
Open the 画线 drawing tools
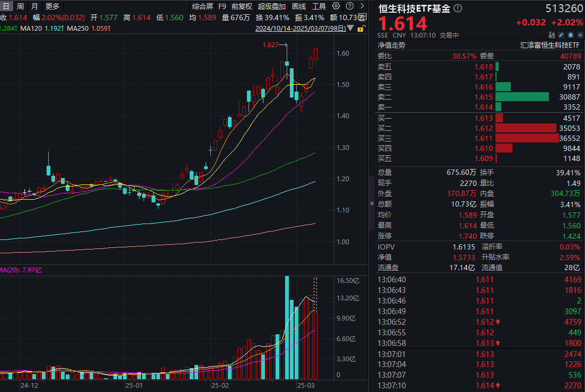pyautogui.click(x=298, y=7)
